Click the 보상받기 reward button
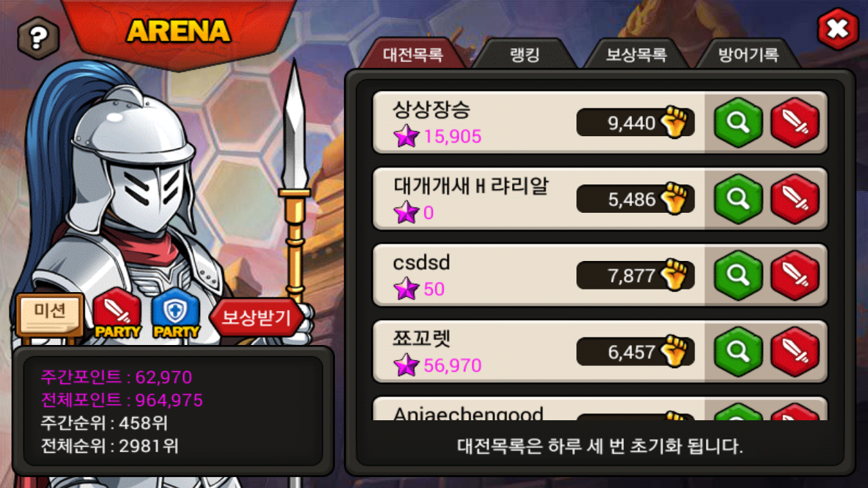This screenshot has height=488, width=868. point(256,317)
